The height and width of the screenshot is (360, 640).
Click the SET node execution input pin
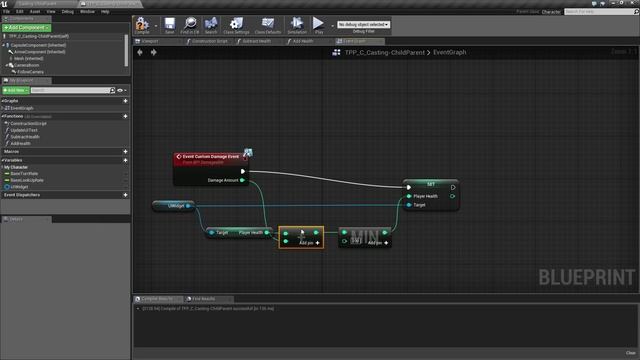point(409,187)
